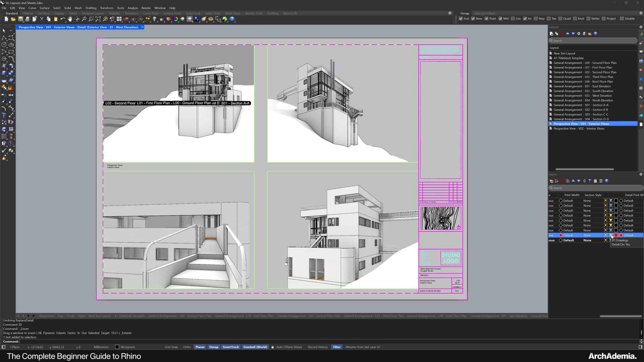Open the Edit Layers icon in Standard toolbar
Image resolution: width=644 pixels, height=362 pixels.
[168, 19]
